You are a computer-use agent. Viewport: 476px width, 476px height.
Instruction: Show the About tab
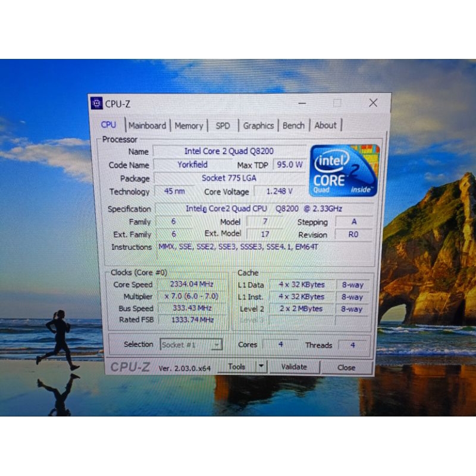coord(325,126)
